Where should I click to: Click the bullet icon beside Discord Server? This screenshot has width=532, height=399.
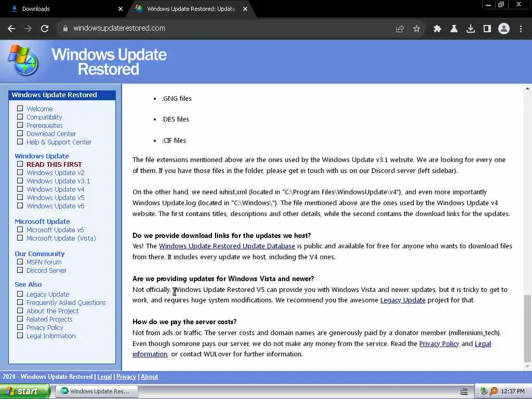tap(20, 270)
